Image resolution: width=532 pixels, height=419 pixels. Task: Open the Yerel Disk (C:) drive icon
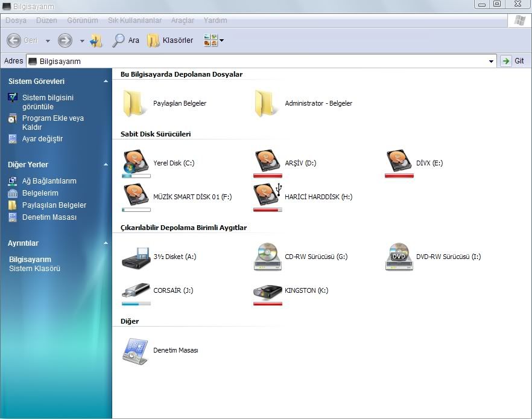pos(136,162)
